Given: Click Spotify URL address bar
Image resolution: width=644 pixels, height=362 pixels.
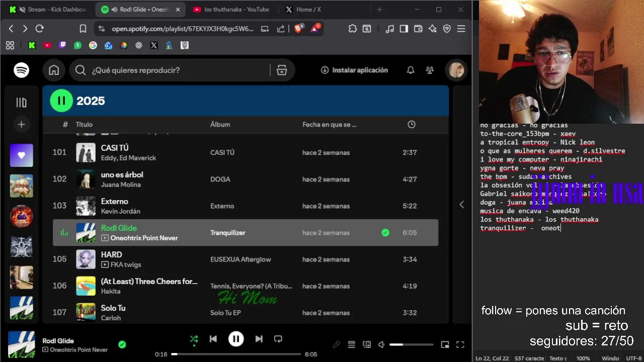Looking at the screenshot, I should (183, 29).
